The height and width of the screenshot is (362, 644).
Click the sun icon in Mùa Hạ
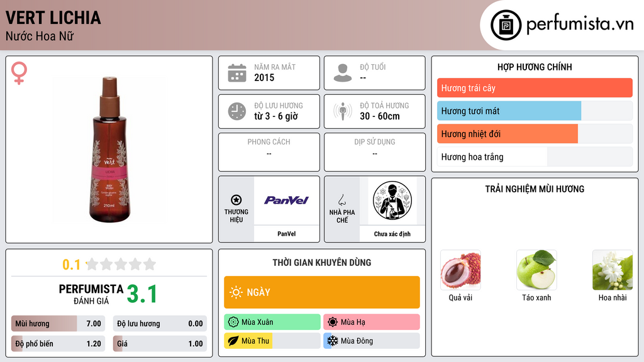(333, 322)
